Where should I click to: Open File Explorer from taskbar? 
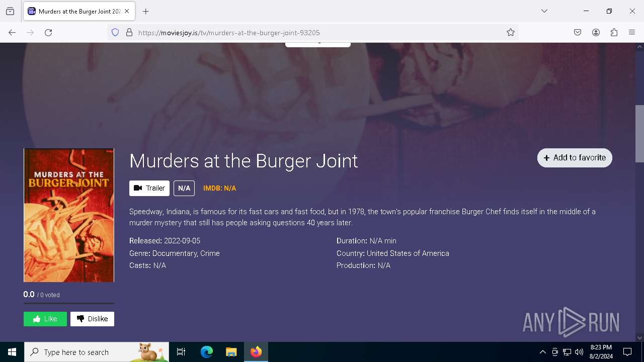(231, 352)
